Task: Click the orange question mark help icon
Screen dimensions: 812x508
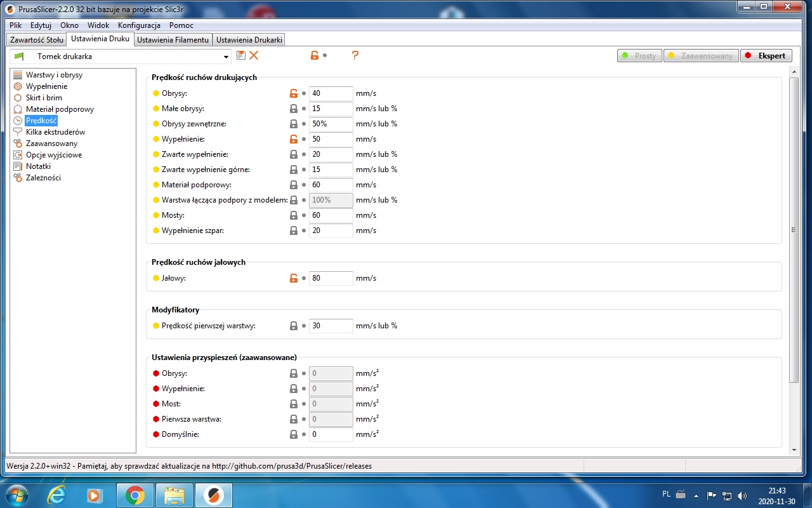Action: click(355, 56)
